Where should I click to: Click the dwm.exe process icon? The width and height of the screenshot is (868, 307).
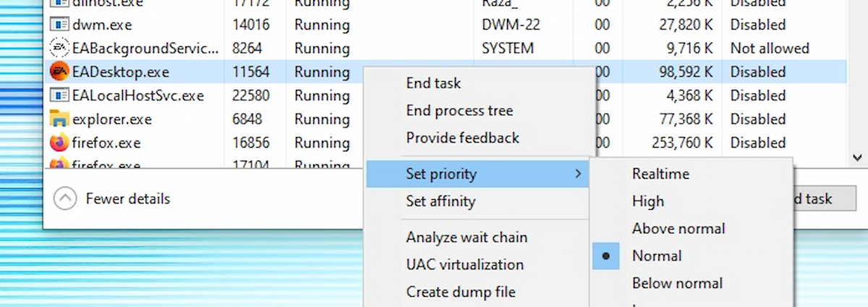[x=59, y=25]
